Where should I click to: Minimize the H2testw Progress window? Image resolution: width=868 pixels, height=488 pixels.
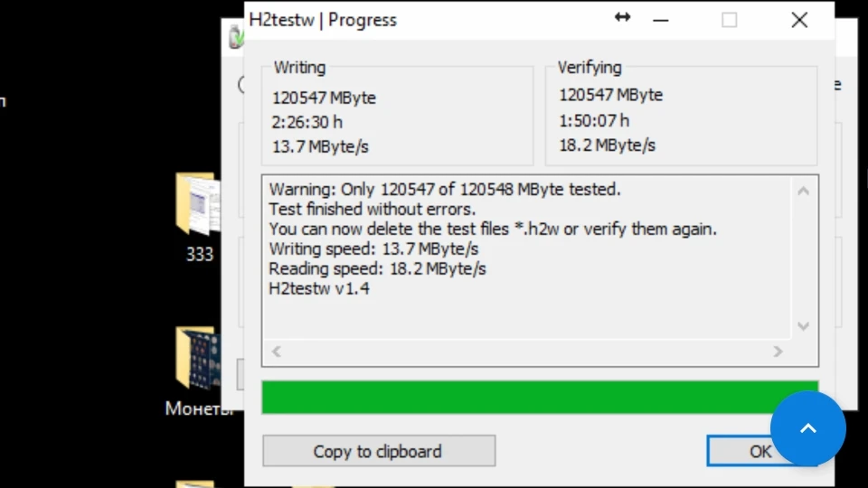tap(660, 21)
